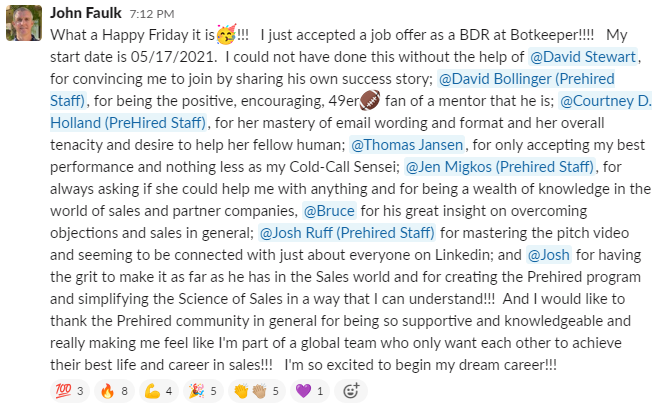Click the football emoji in the message
662x407 pixels.
[370, 100]
